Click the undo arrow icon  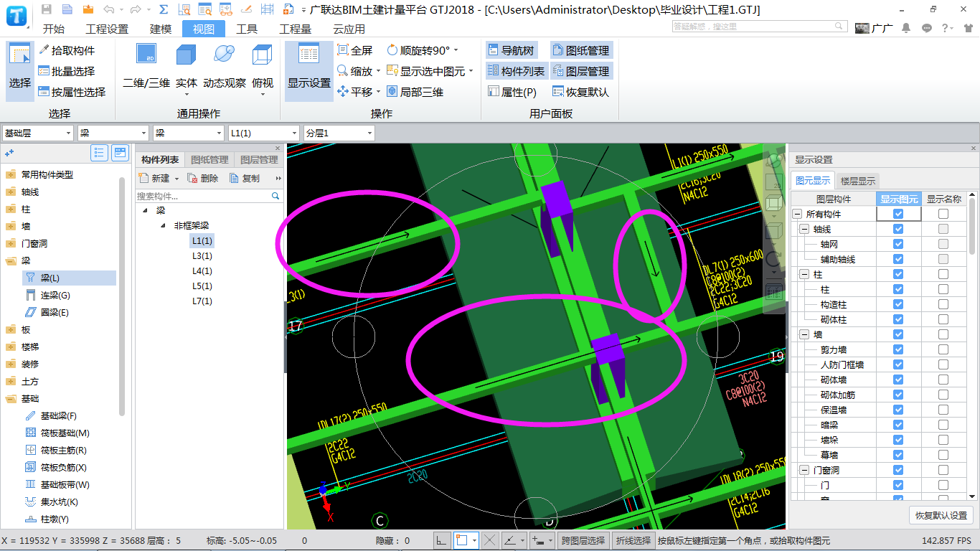coord(108,9)
